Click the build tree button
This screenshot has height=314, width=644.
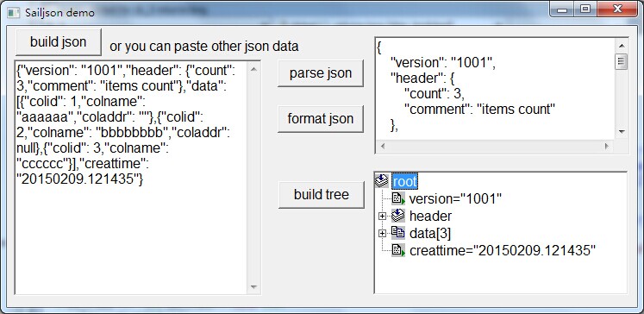coord(322,194)
